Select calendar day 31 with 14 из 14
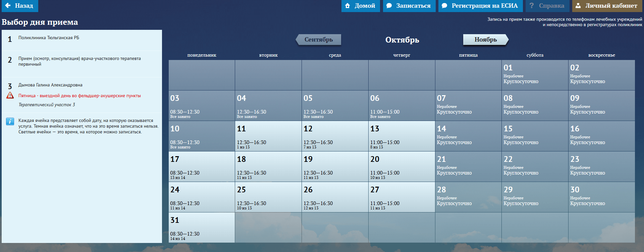This screenshot has width=644, height=252. point(202,228)
